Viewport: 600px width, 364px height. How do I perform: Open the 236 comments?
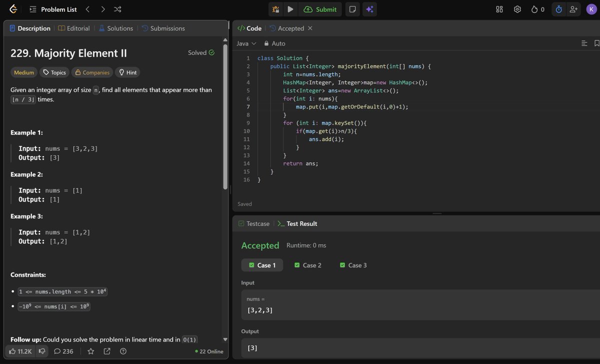tap(63, 351)
